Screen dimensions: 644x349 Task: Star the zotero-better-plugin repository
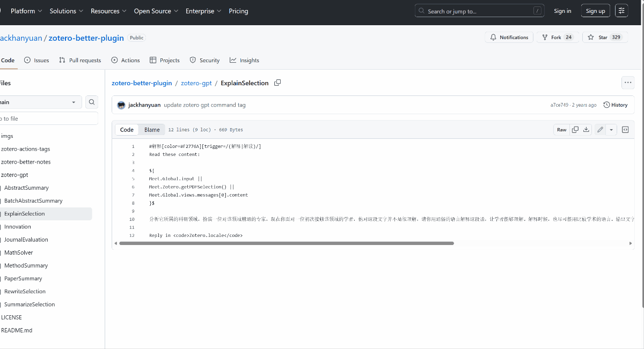(605, 38)
